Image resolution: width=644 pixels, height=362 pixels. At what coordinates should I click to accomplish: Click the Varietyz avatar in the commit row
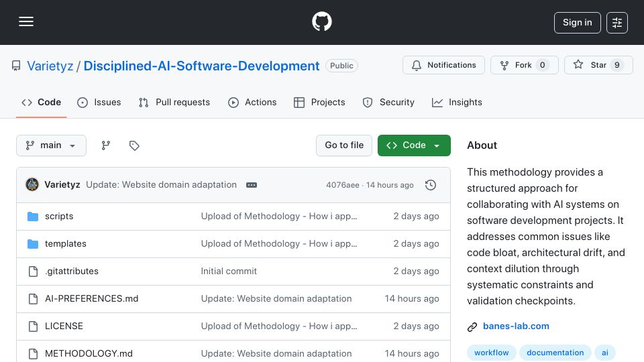32,185
